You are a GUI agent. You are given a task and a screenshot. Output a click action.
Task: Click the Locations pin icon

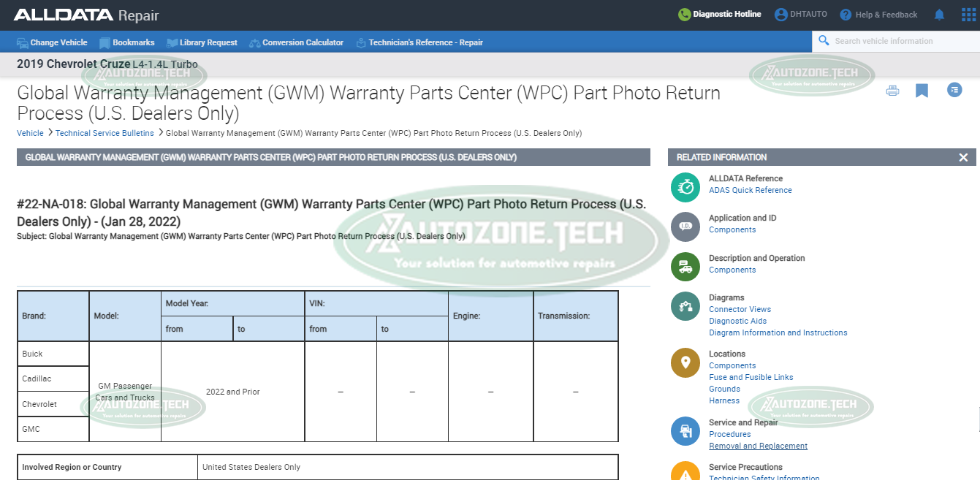point(685,362)
